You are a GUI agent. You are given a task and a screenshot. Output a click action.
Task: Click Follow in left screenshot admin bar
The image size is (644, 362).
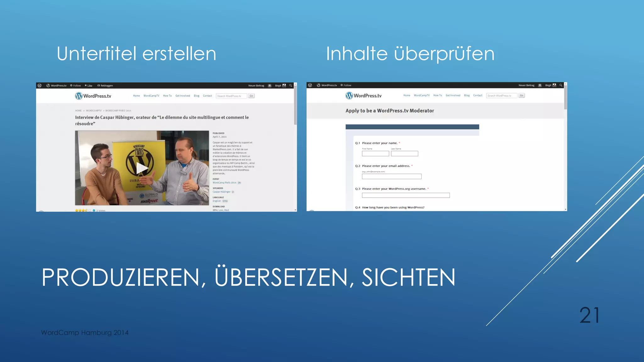click(75, 85)
